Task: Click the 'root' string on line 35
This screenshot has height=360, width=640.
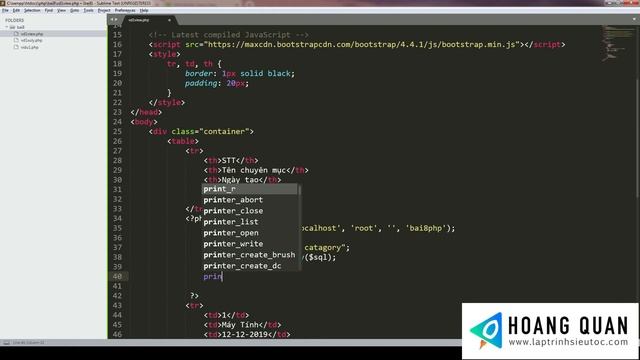Action: click(x=364, y=228)
